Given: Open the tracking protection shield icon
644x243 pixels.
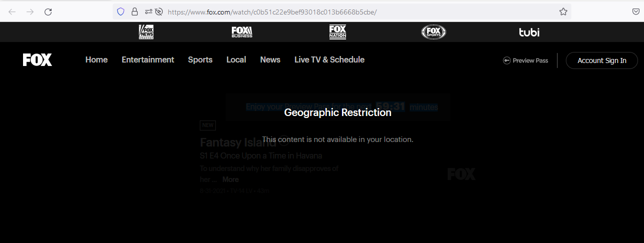Looking at the screenshot, I should click(x=120, y=11).
